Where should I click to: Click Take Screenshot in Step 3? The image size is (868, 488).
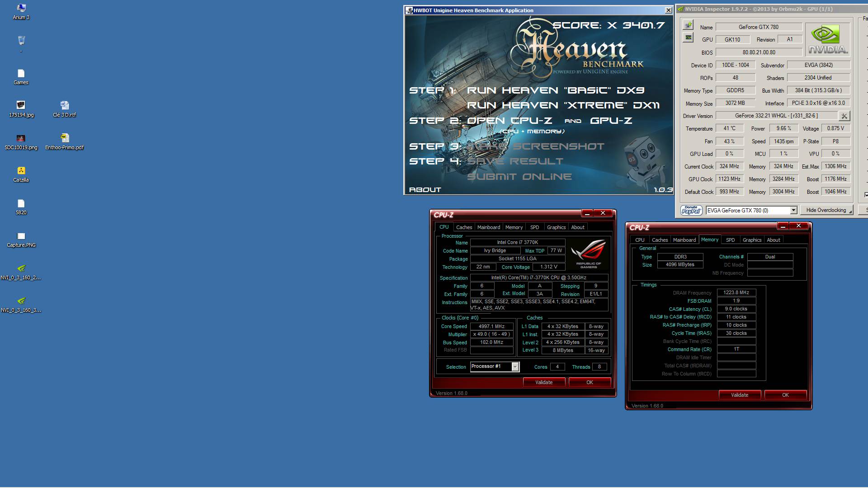tap(535, 146)
